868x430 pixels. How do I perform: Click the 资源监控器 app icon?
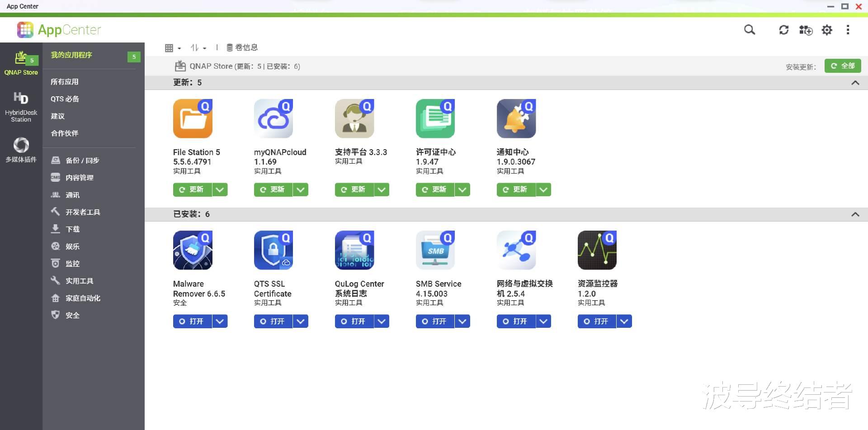[x=598, y=250]
